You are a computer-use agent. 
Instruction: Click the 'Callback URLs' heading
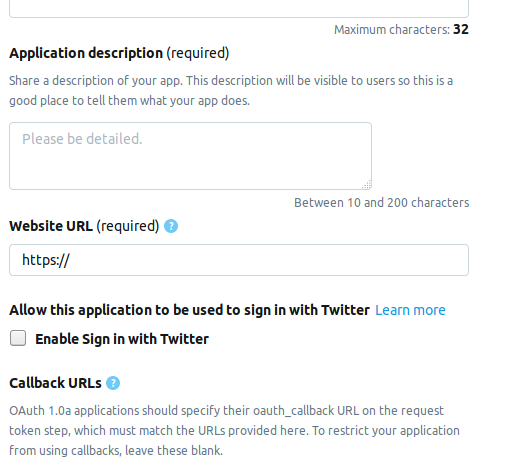pyautogui.click(x=55, y=383)
